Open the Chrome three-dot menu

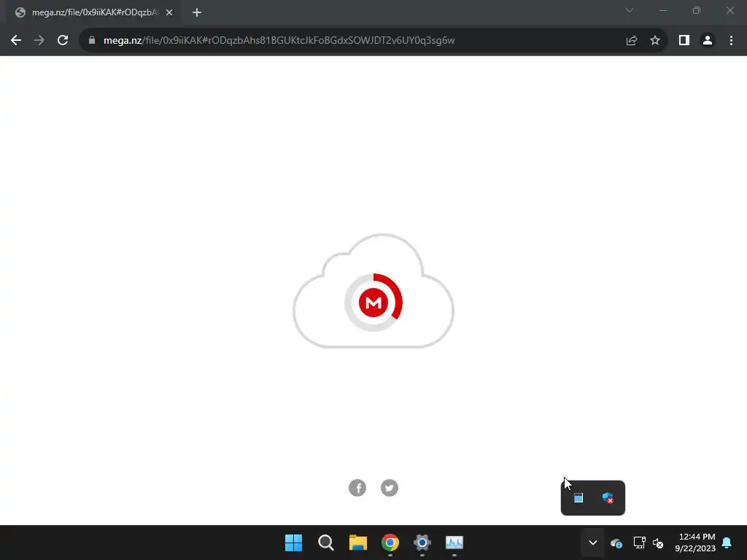click(731, 41)
